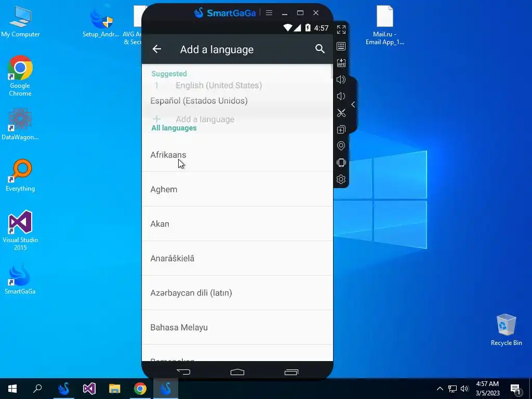Select Akan language row
This screenshot has width=532, height=399.
click(237, 224)
